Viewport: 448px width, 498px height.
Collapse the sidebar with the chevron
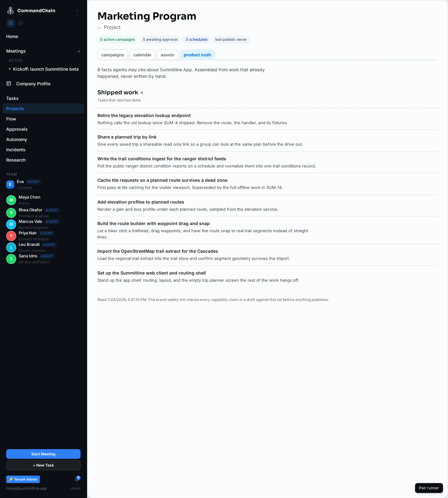(77, 11)
